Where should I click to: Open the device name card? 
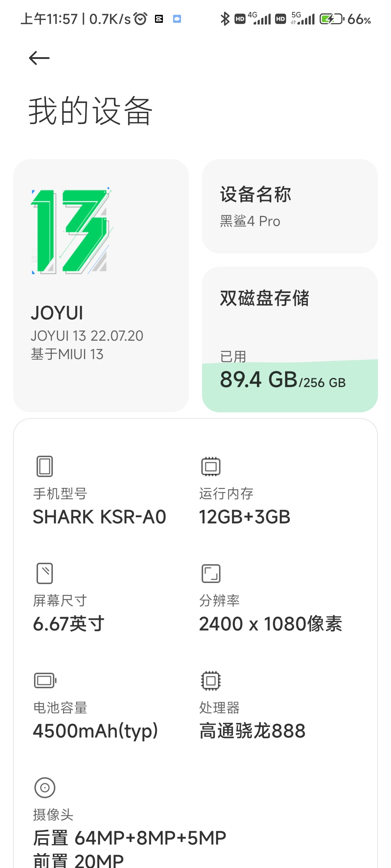pyautogui.click(x=290, y=206)
